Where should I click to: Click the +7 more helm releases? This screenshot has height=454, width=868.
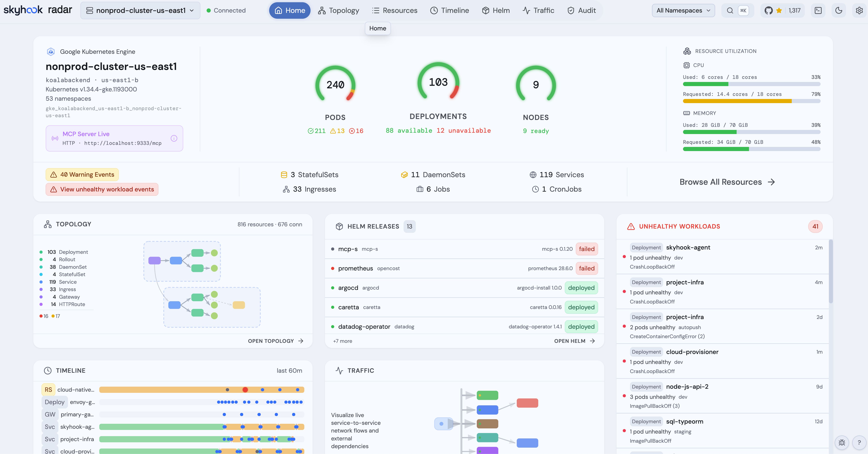(x=343, y=341)
